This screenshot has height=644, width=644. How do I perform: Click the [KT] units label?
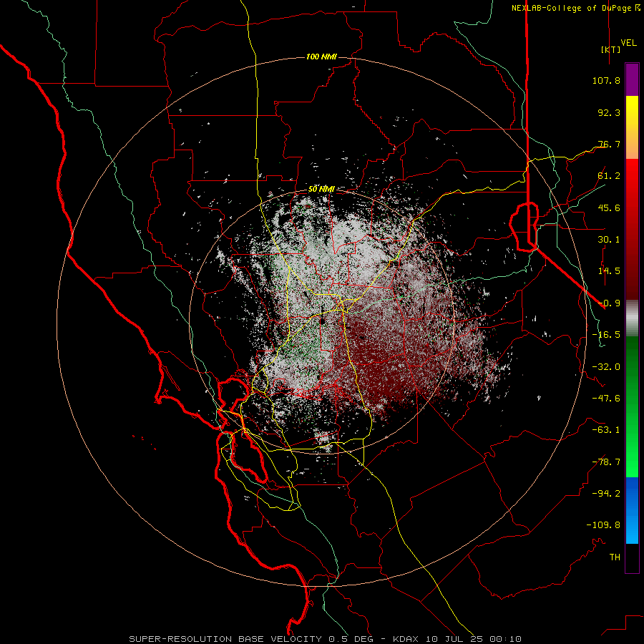610,49
